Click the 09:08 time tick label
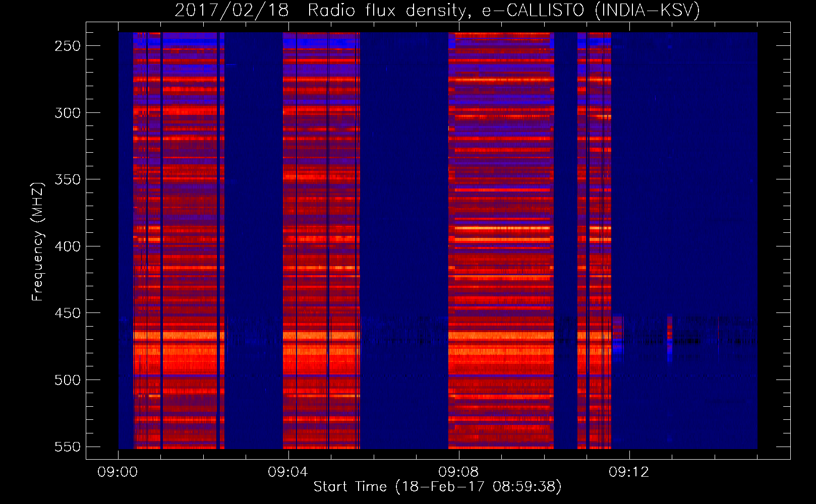Image resolution: width=816 pixels, height=504 pixels. pyautogui.click(x=458, y=472)
